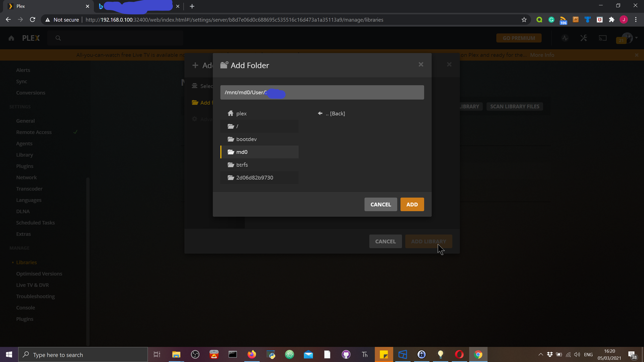The height and width of the screenshot is (362, 644).
Task: Click SCAN LIBRARY FILES button
Action: [515, 107]
